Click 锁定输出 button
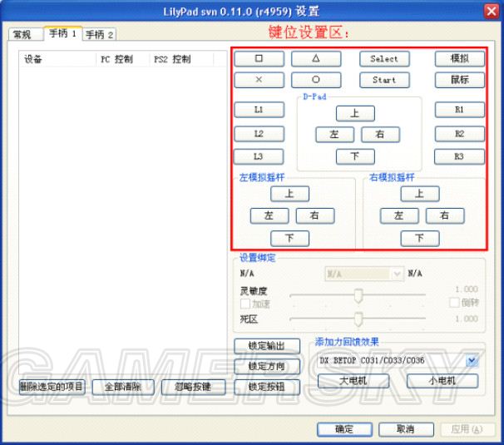 click(267, 346)
